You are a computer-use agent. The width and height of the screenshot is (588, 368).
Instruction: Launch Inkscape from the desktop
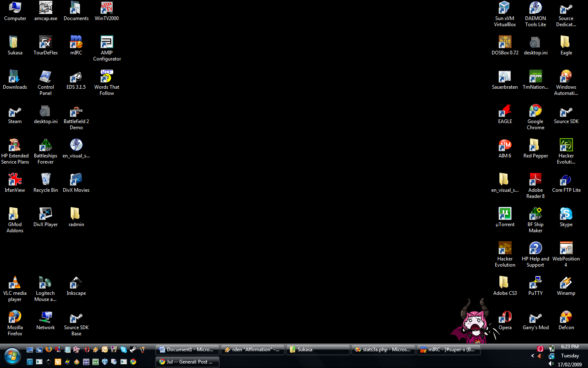pos(76,286)
